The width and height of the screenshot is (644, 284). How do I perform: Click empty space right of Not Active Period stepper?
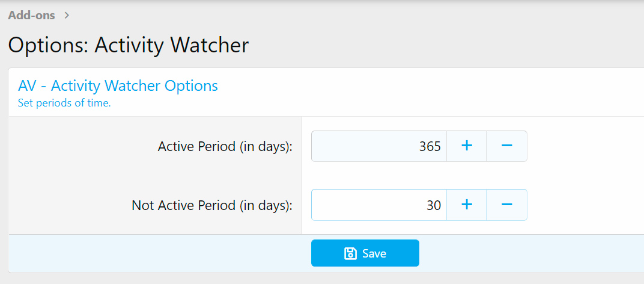583,205
